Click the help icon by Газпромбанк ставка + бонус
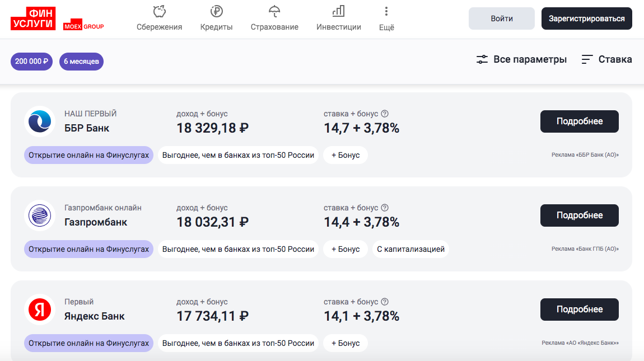644x361 pixels. [385, 208]
